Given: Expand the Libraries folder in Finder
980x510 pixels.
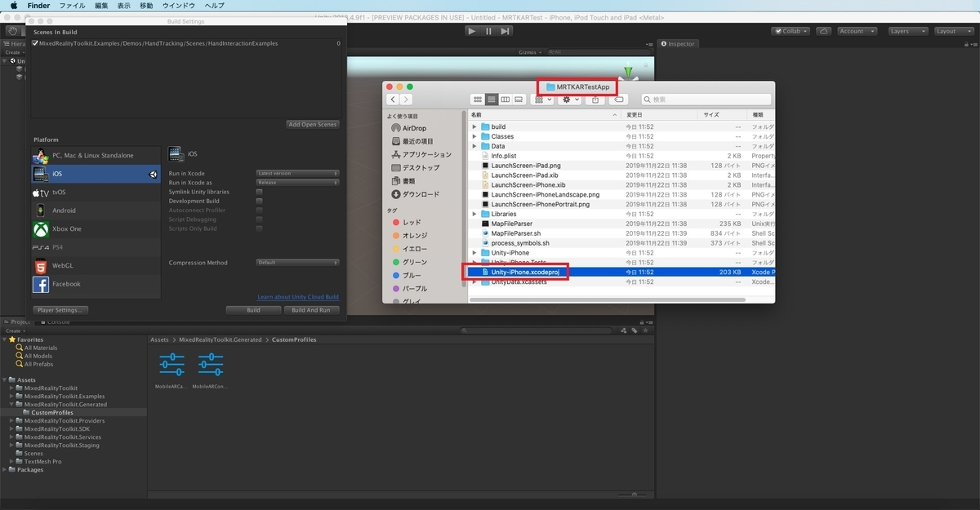Looking at the screenshot, I should pos(474,215).
